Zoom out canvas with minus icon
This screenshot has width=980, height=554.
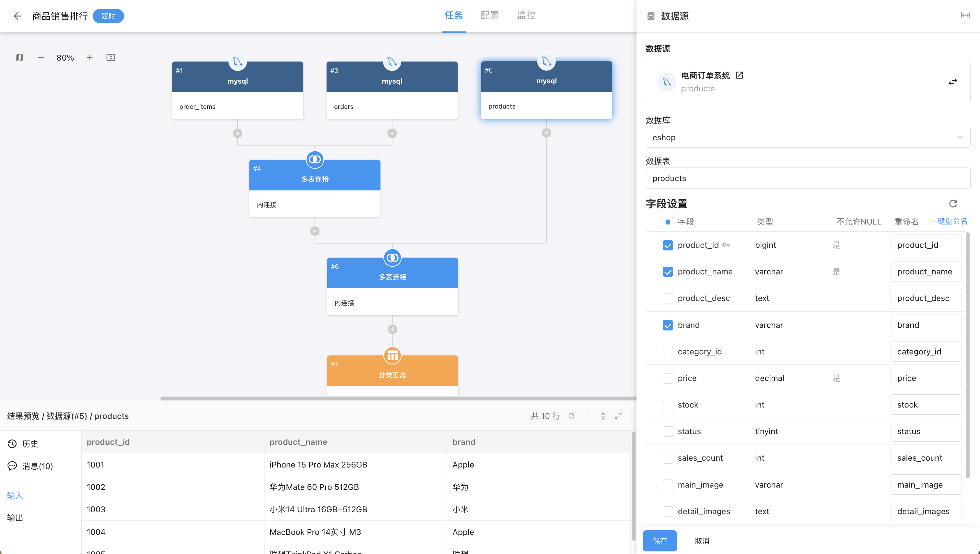click(x=41, y=57)
